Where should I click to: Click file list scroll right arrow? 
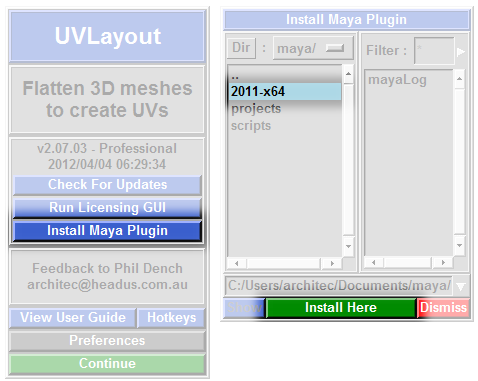[443, 263]
